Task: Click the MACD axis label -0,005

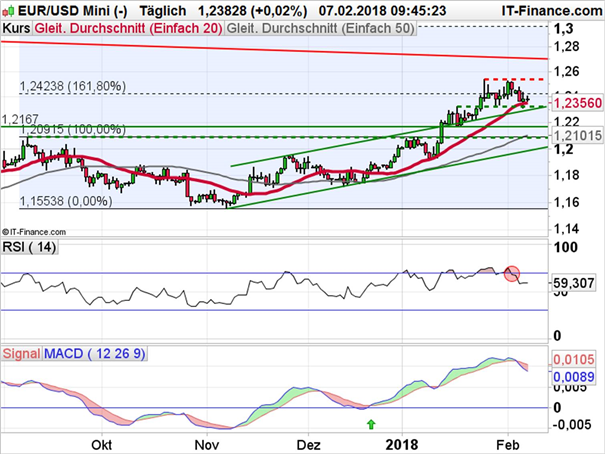Action: 572,424
